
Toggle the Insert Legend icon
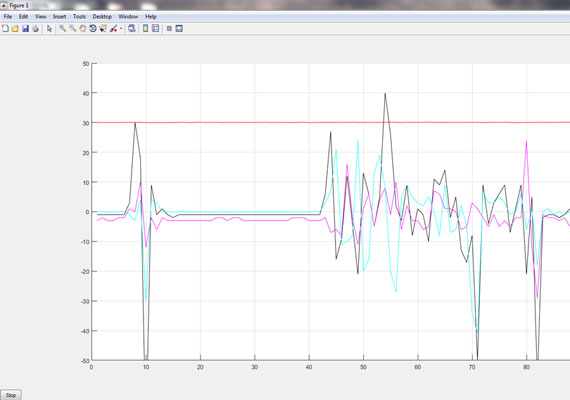[x=156, y=28]
